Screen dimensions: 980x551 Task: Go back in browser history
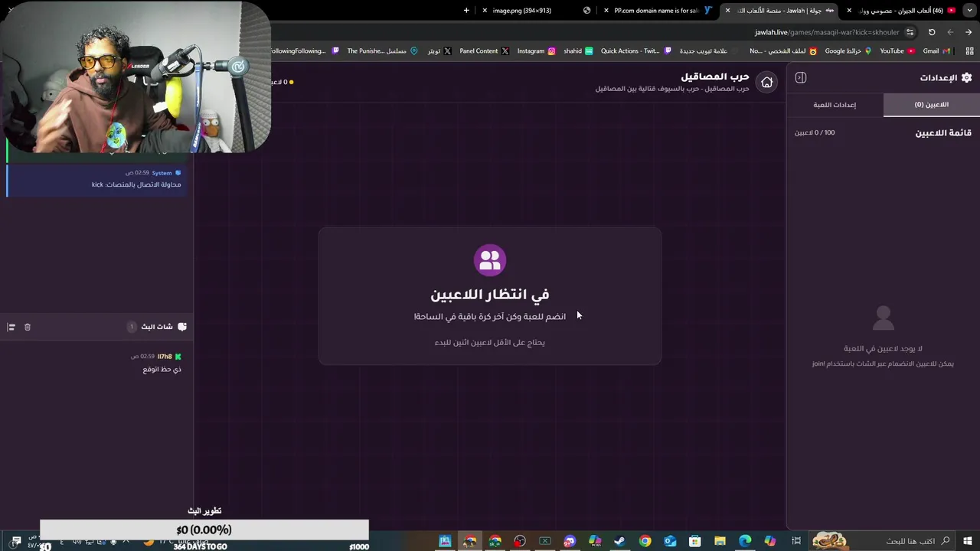(969, 32)
